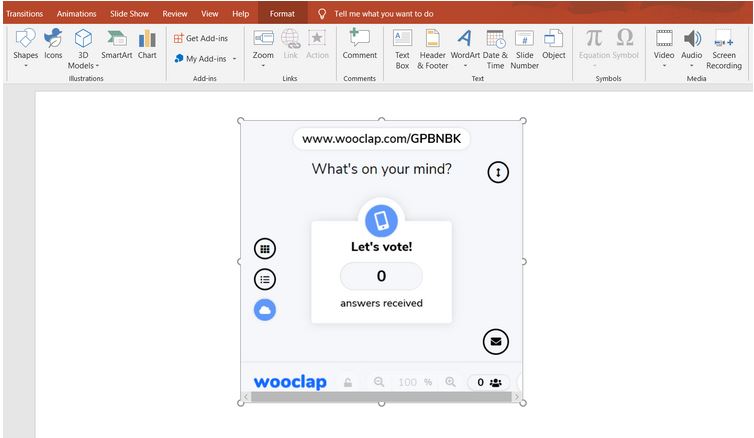Toggle the Wooclap lock icon
Image resolution: width=754 pixels, height=438 pixels.
pos(348,382)
